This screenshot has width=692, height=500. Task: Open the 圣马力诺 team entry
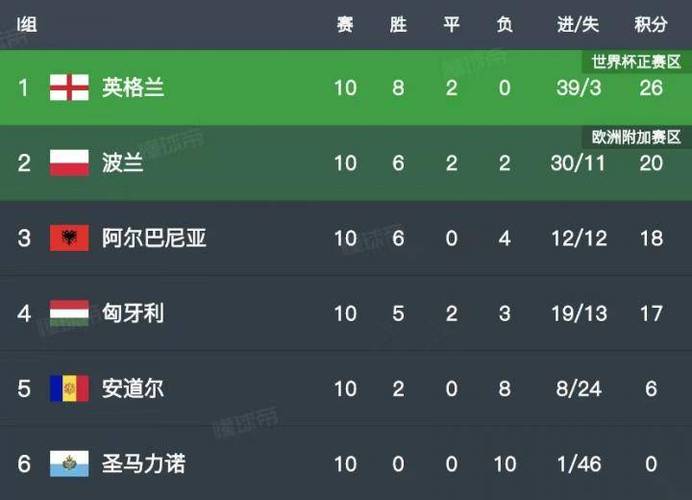point(143,464)
